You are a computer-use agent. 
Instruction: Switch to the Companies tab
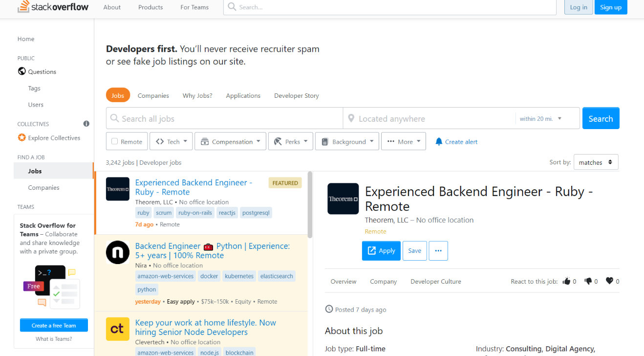(153, 95)
